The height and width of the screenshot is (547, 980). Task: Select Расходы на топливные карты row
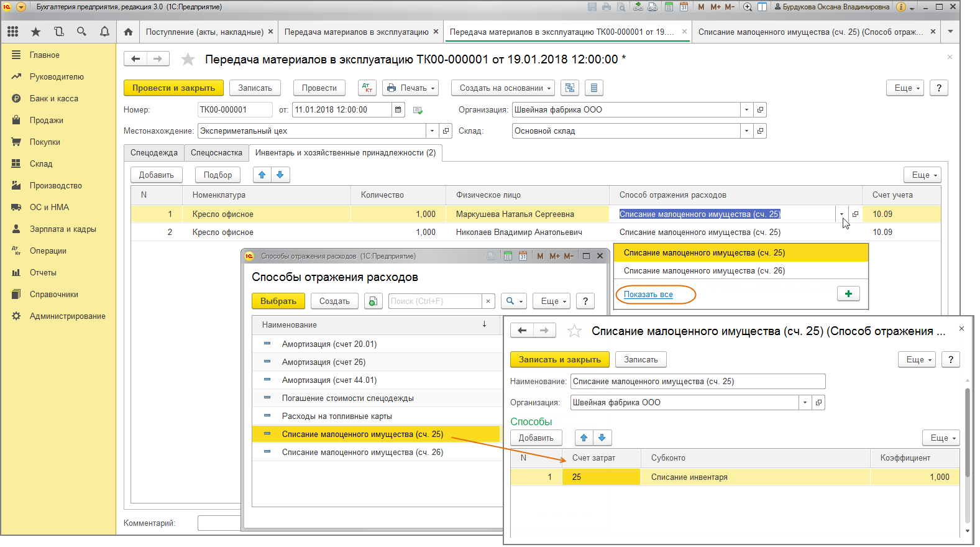click(376, 416)
